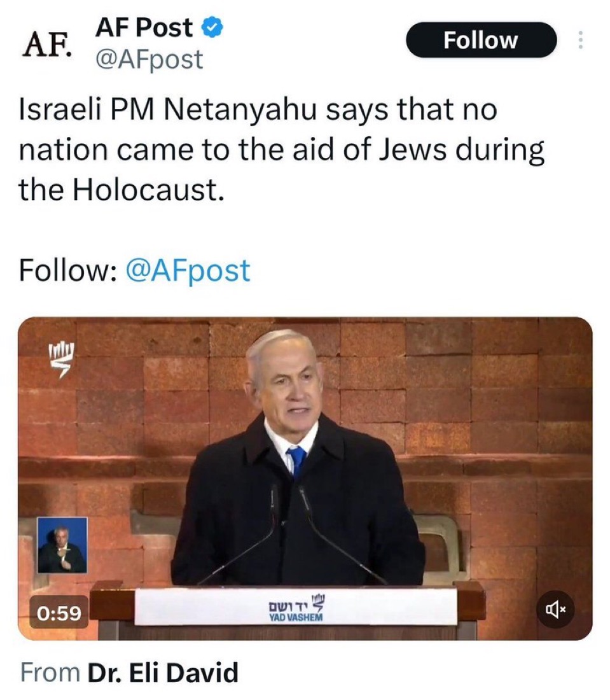
Task: Click the Yad Vashem watermark logo in the video
Action: 61,358
